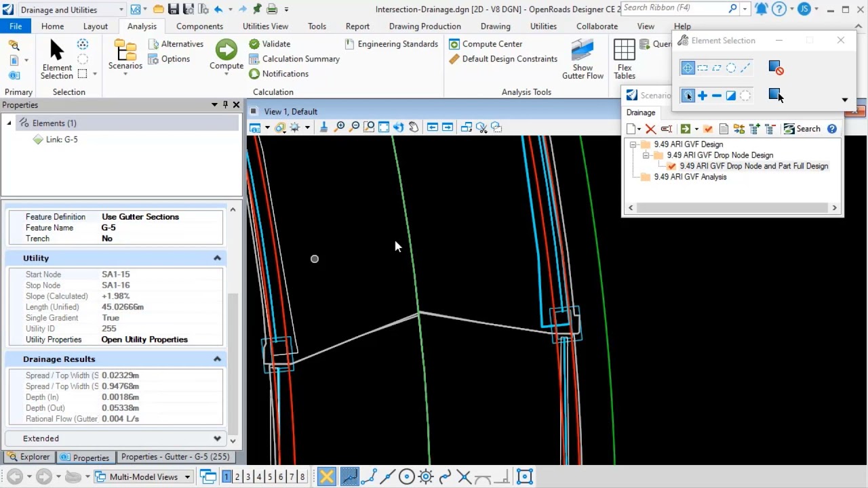
Task: Activate the Pan View hand tool
Action: coord(414,127)
